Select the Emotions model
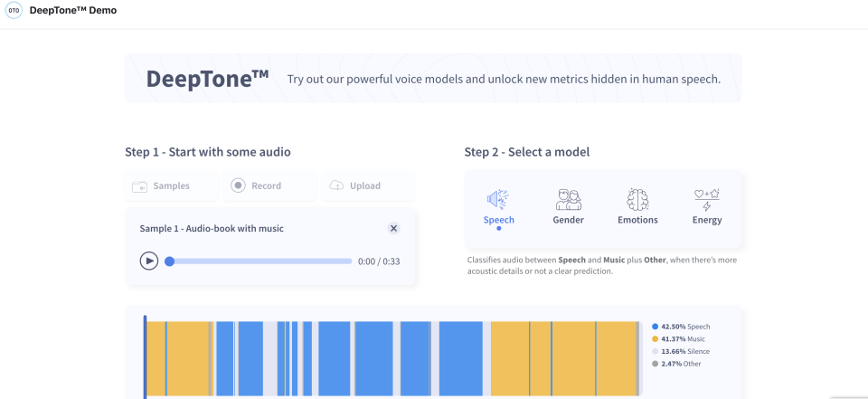Screen dimensions: 868x399 (x=637, y=207)
